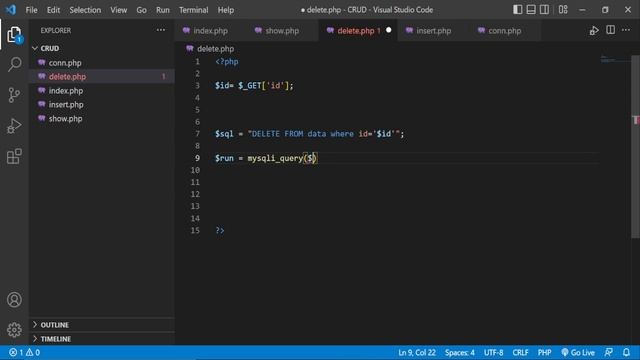
Task: Switch to the show.php tab
Action: pos(282,31)
